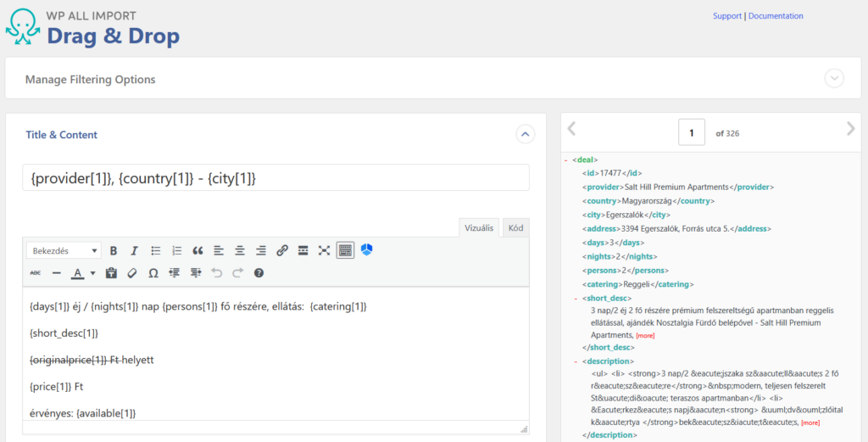Click the WP All Import octopus logo
This screenshot has height=442, width=868.
(x=23, y=26)
